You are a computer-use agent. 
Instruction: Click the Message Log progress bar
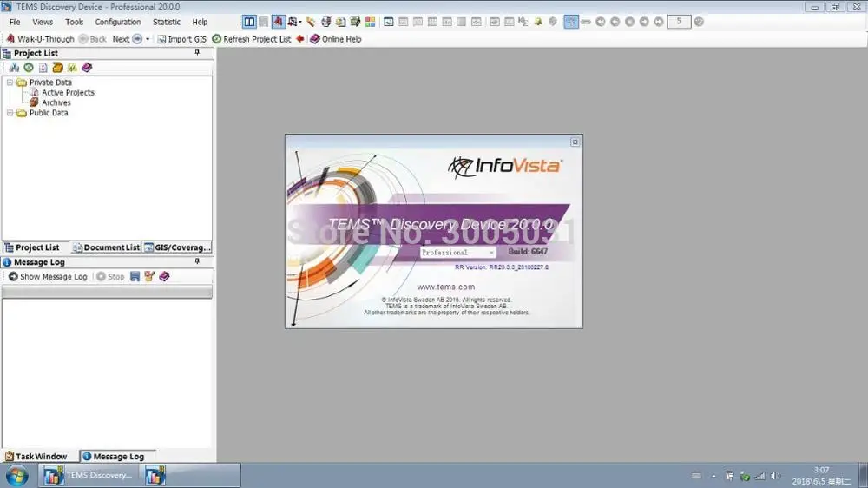[x=108, y=292]
